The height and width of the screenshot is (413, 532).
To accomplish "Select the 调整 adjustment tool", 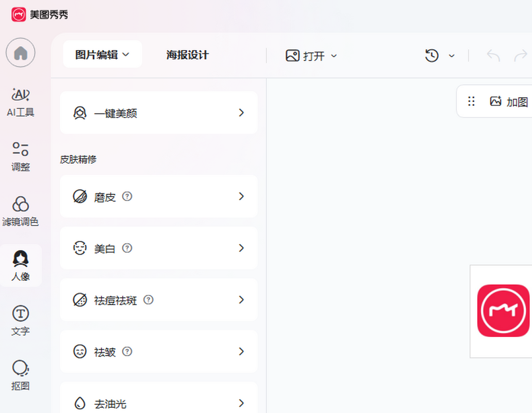I will tap(20, 157).
